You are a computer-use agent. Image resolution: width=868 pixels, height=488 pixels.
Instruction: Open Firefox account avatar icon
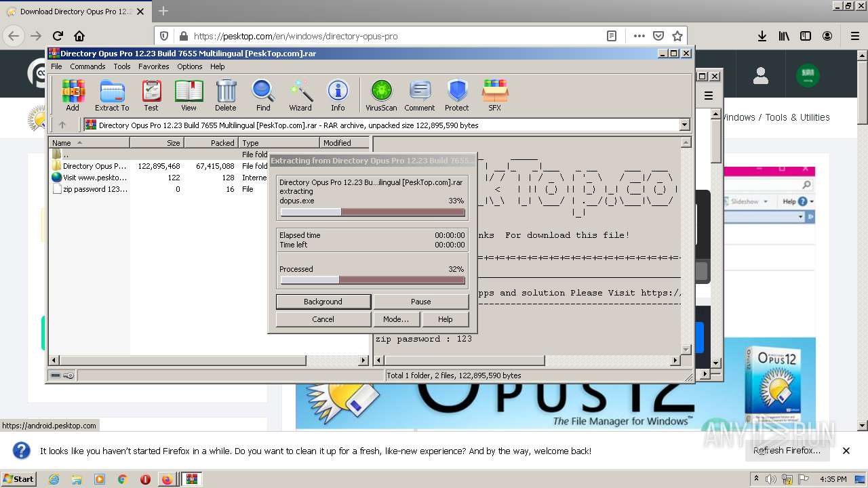[x=827, y=36]
